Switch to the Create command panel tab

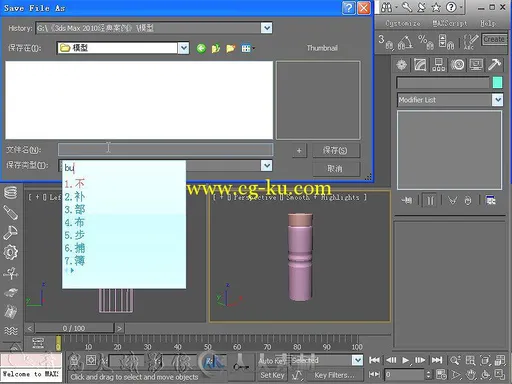pos(402,64)
